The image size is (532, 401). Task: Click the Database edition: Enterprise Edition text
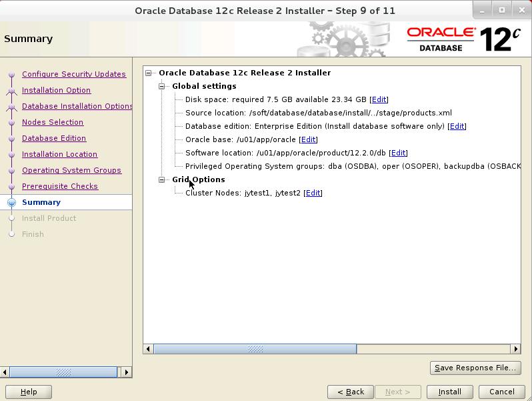(x=315, y=126)
